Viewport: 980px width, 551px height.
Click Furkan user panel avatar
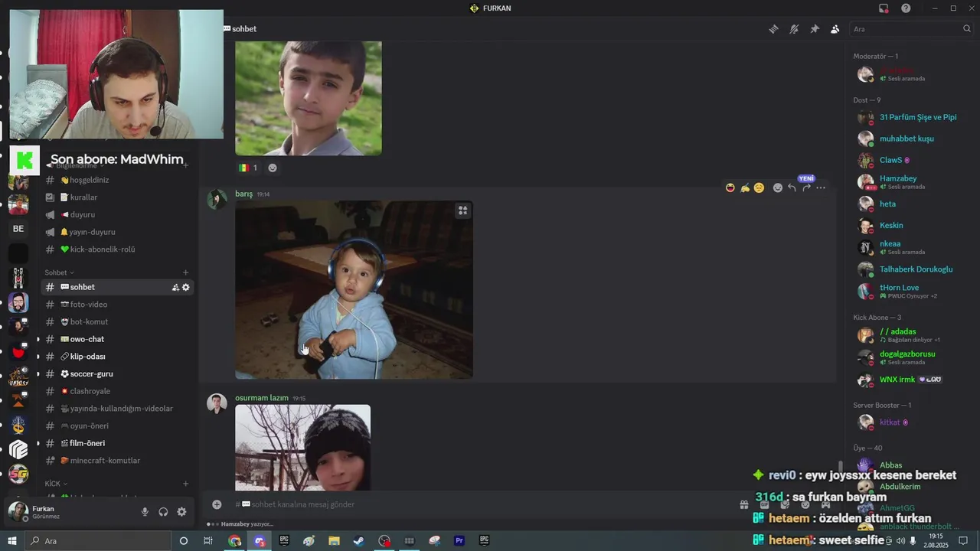[18, 512]
